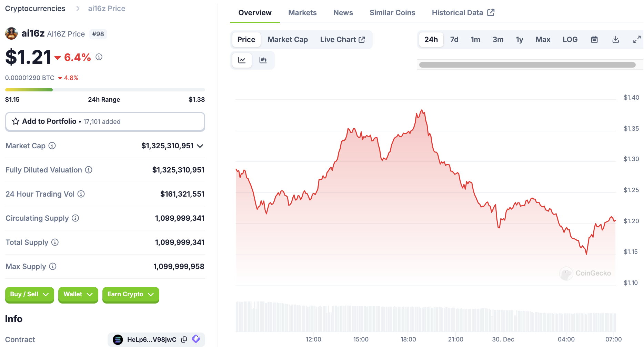Screen dimensions: 644x347
Task: Expand chart to fullscreen
Action: (637, 40)
